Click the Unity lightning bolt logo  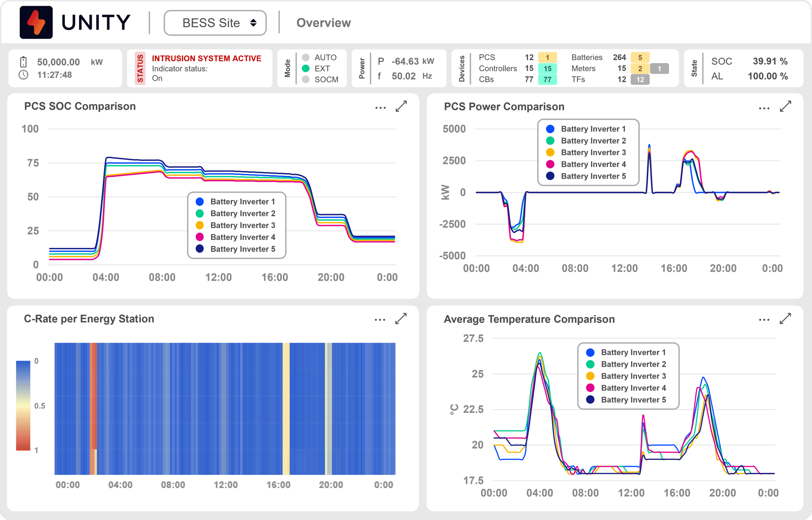[36, 23]
